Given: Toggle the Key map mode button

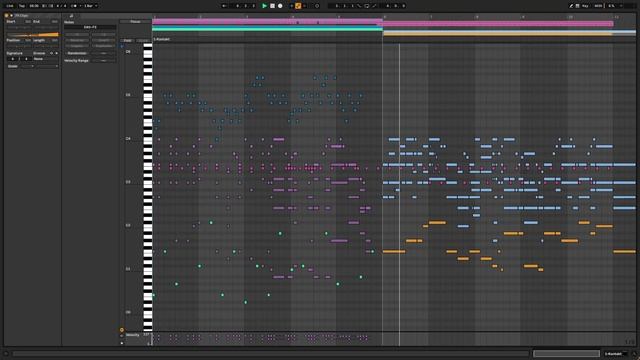Looking at the screenshot, I should click(x=585, y=6).
